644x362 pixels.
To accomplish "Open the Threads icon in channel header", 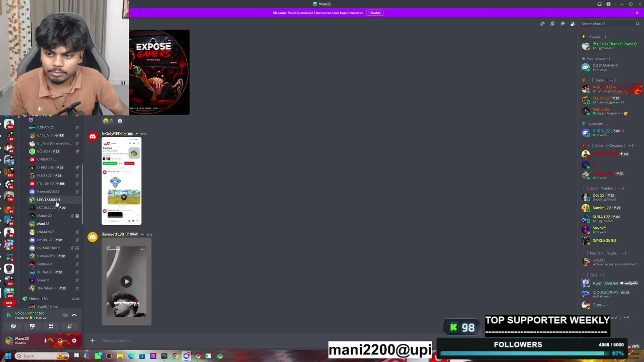I will [542, 24].
